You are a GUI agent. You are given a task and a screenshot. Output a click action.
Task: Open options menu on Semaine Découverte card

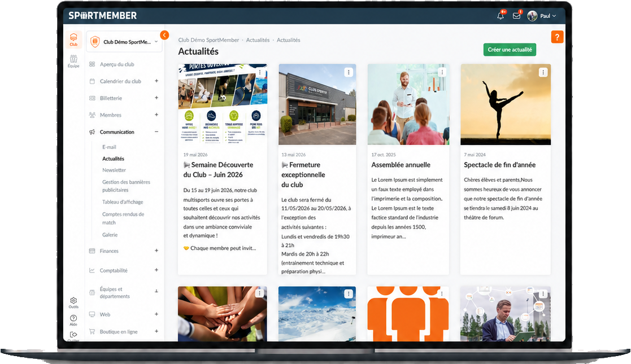259,72
